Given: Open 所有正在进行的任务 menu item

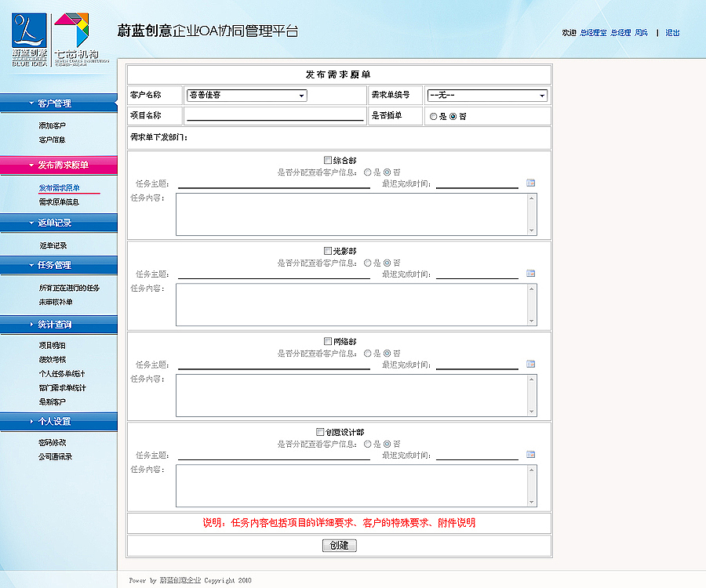Looking at the screenshot, I should click(x=69, y=288).
